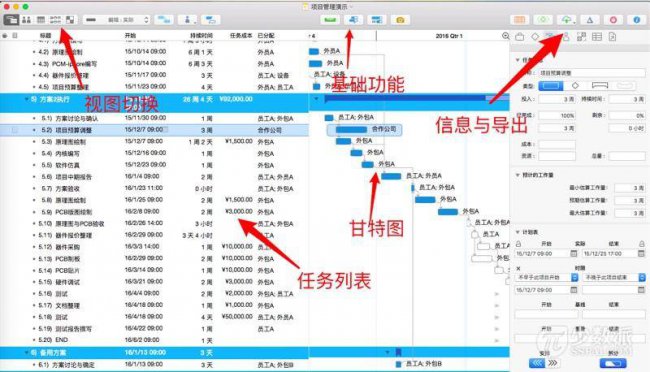Open the start constraint type dropdown

tap(546, 277)
